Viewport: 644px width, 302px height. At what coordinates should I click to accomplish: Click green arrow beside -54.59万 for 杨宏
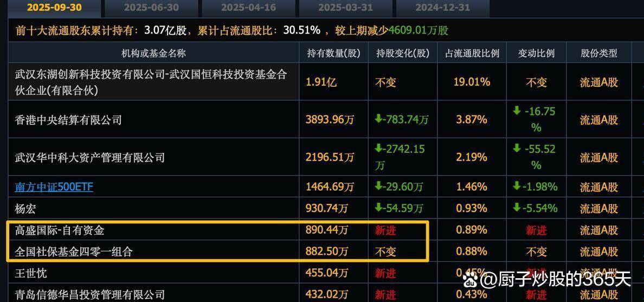point(378,208)
